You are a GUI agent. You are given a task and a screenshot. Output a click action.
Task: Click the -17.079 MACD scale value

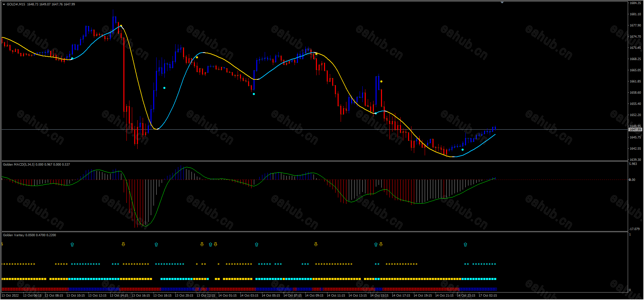pos(635,229)
